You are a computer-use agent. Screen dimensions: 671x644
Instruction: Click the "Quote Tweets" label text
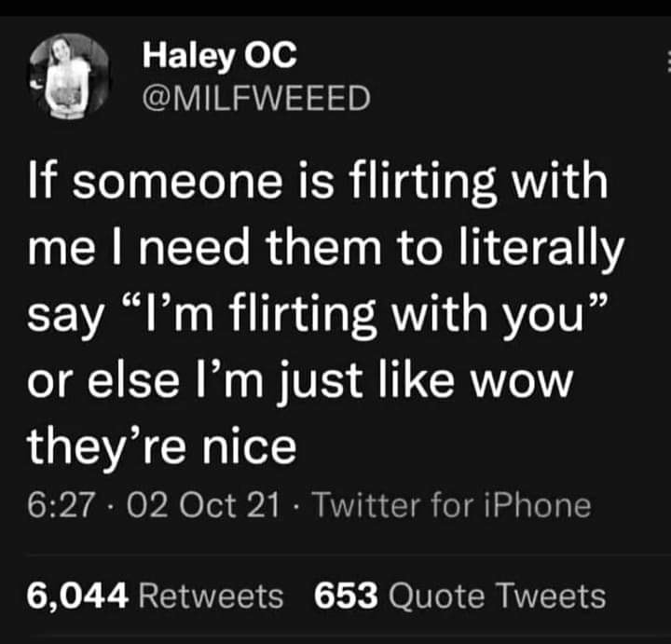click(495, 594)
